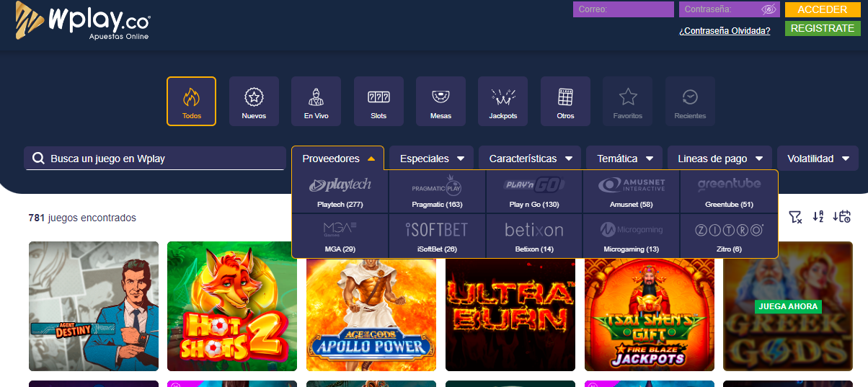Click the Busca un juego search field

(x=155, y=159)
